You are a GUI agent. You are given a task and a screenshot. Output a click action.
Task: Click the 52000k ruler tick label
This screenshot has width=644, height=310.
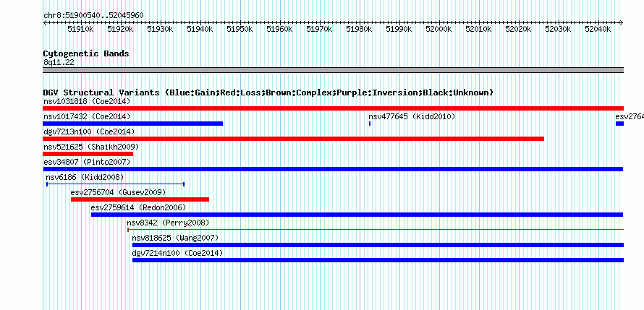(x=438, y=29)
